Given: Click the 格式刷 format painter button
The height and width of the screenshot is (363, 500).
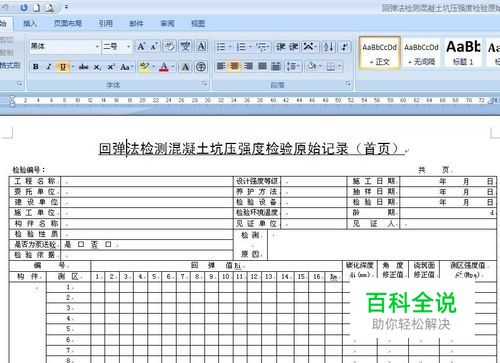Looking at the screenshot, I should pos(10,65).
